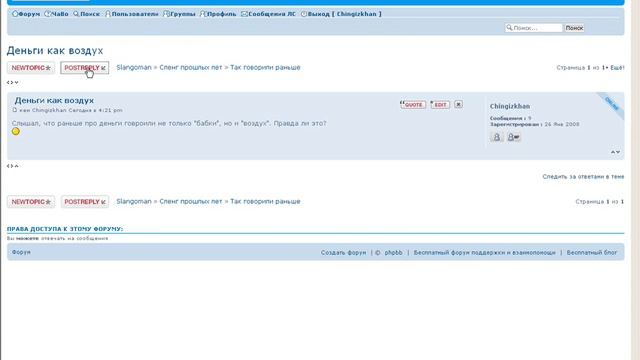Open post title Деньги как воздух
Screen dimensions: 640x360
[x=54, y=100]
